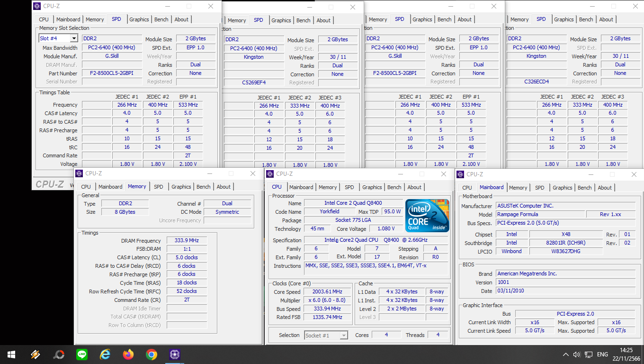Click the CAS# Latency value 5.0 clocks
Viewport: 644px width, 364px height.
coord(187,257)
